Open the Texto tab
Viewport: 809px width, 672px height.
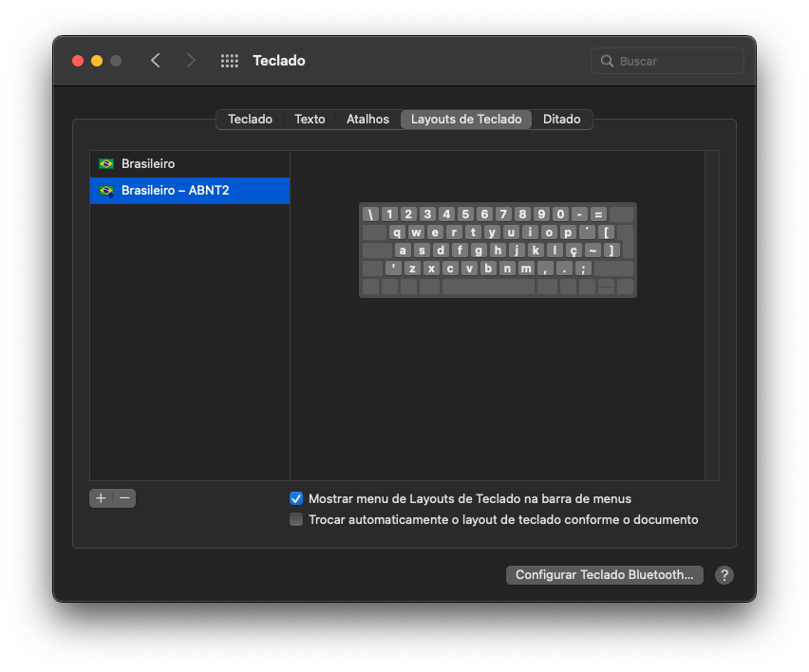click(x=310, y=120)
